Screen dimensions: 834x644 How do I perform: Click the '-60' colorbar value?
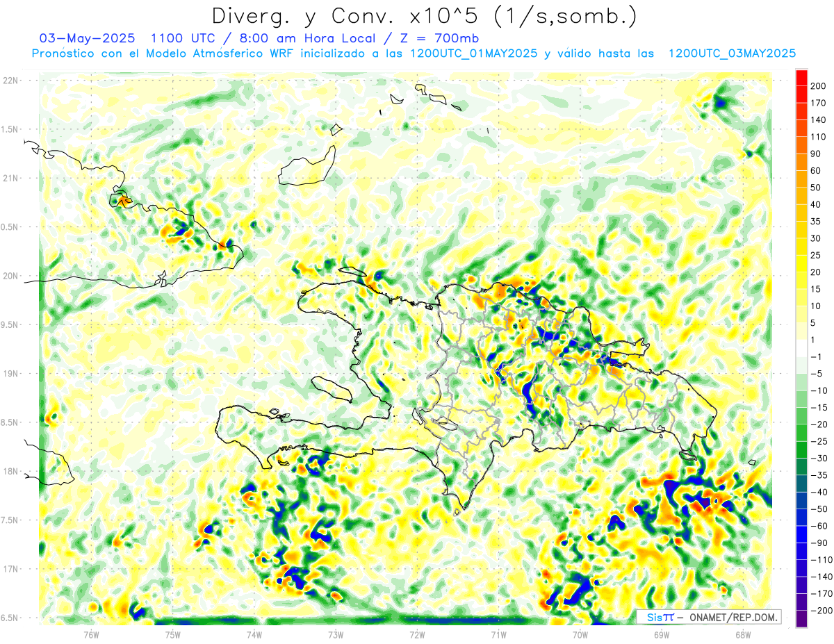(x=821, y=526)
